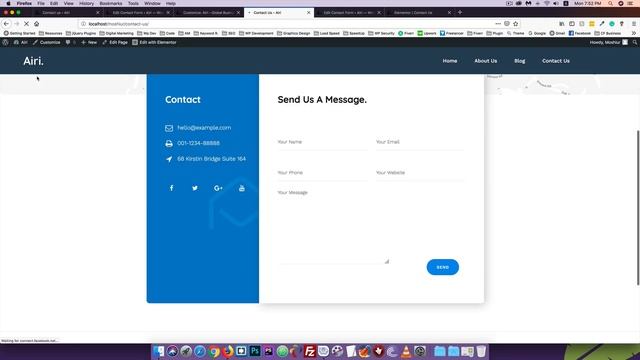Click the browser back arrow button
The height and width of the screenshot is (360, 640).
click(x=6, y=24)
